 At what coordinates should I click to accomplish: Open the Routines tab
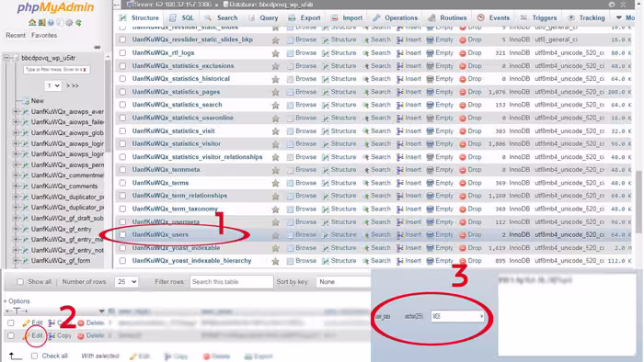(x=447, y=18)
